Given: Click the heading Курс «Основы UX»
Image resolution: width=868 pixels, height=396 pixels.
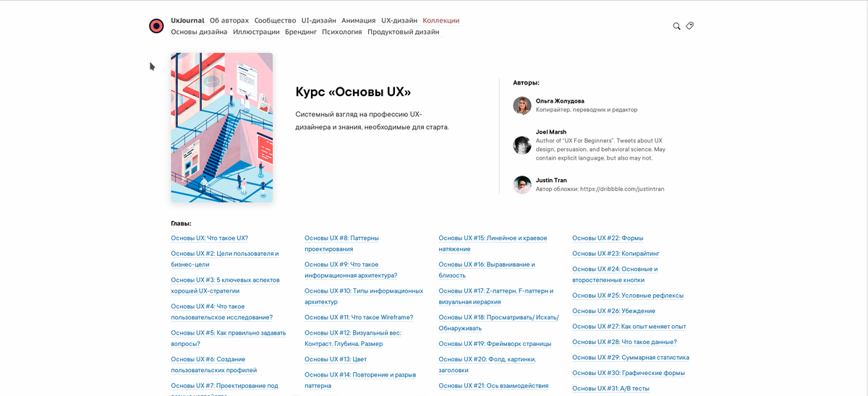Looking at the screenshot, I should click(x=353, y=92).
